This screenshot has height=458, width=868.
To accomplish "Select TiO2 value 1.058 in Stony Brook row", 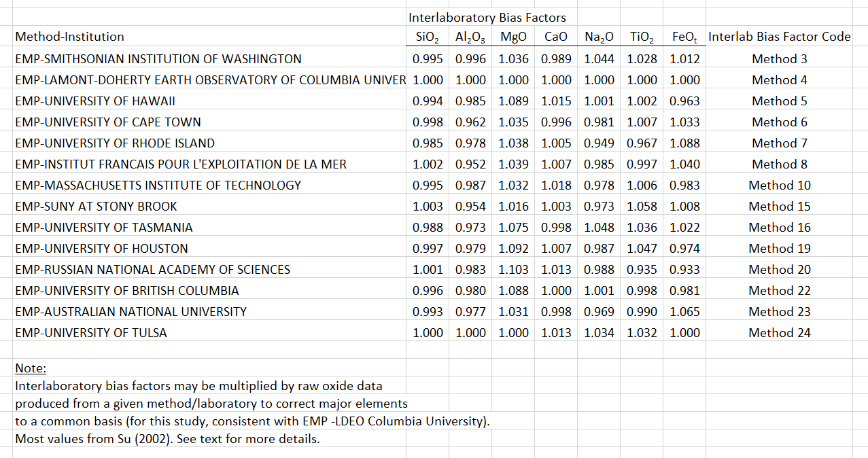I will [x=642, y=207].
